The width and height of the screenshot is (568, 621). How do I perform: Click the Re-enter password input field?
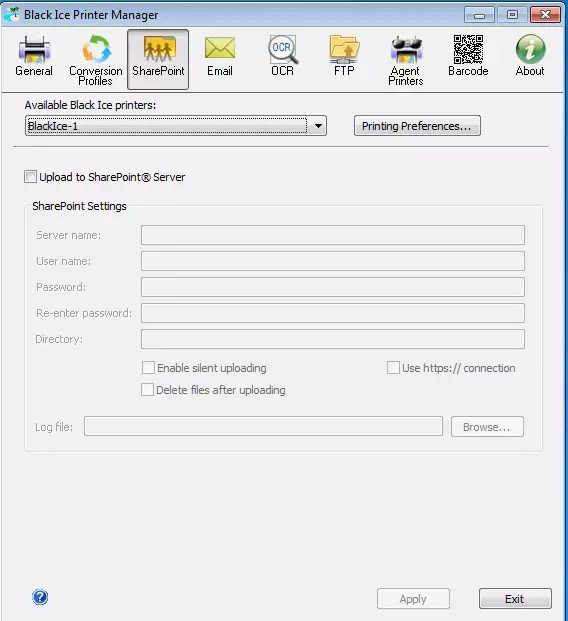(333, 313)
